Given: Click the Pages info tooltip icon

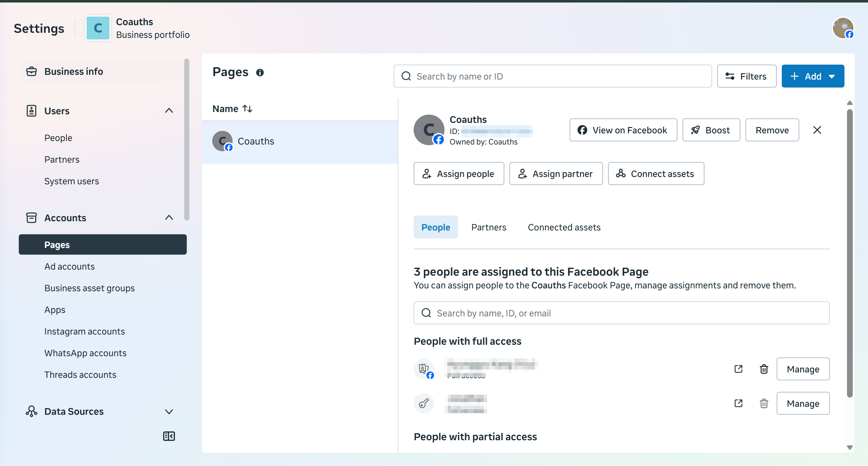Looking at the screenshot, I should [x=260, y=73].
